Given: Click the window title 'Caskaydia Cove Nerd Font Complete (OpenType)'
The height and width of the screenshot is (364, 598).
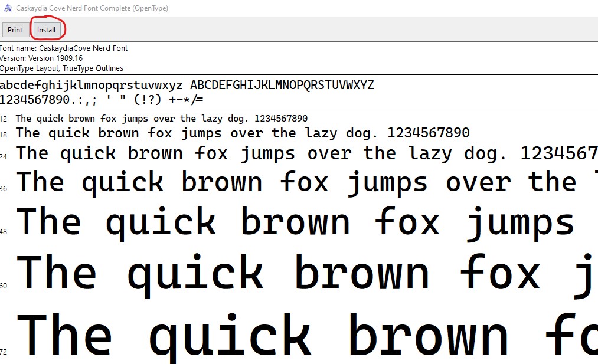Looking at the screenshot, I should 92,8.
